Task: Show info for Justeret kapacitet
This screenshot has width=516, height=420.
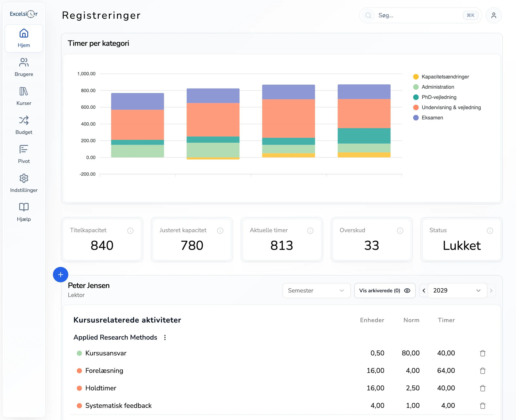Action: pos(220,230)
